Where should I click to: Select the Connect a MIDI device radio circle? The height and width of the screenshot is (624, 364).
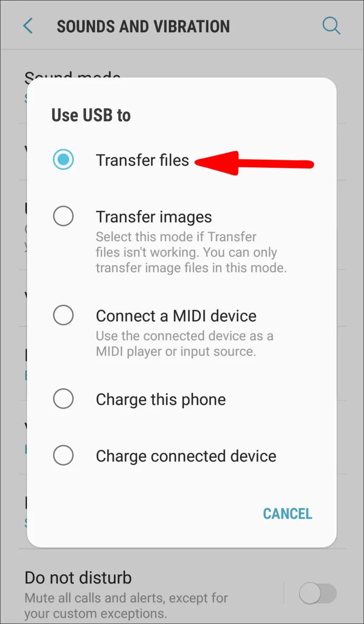click(x=63, y=315)
